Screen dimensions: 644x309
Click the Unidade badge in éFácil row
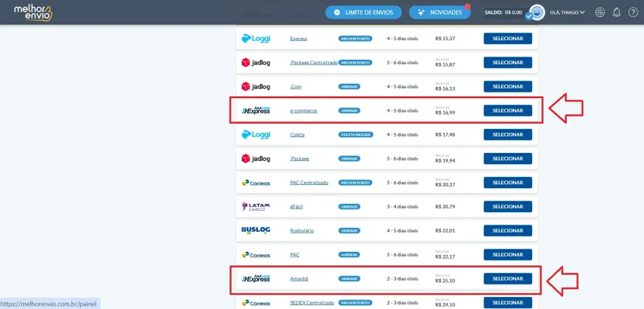coord(350,206)
